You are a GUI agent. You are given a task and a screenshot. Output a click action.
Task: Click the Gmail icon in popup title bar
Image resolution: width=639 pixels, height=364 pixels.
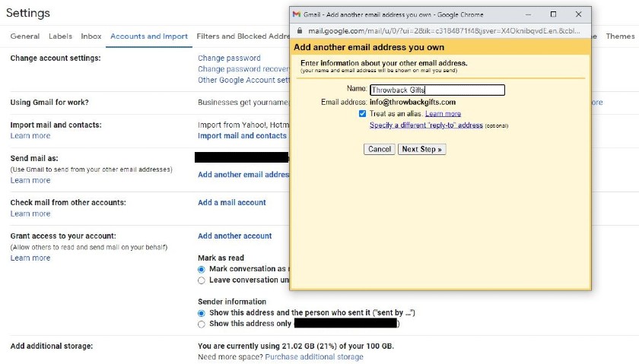tap(297, 14)
